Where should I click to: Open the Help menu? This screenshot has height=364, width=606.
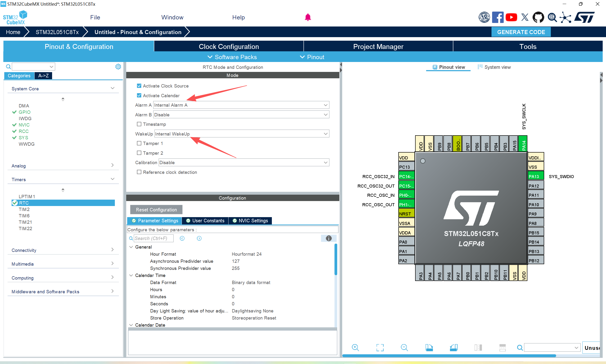[238, 18]
